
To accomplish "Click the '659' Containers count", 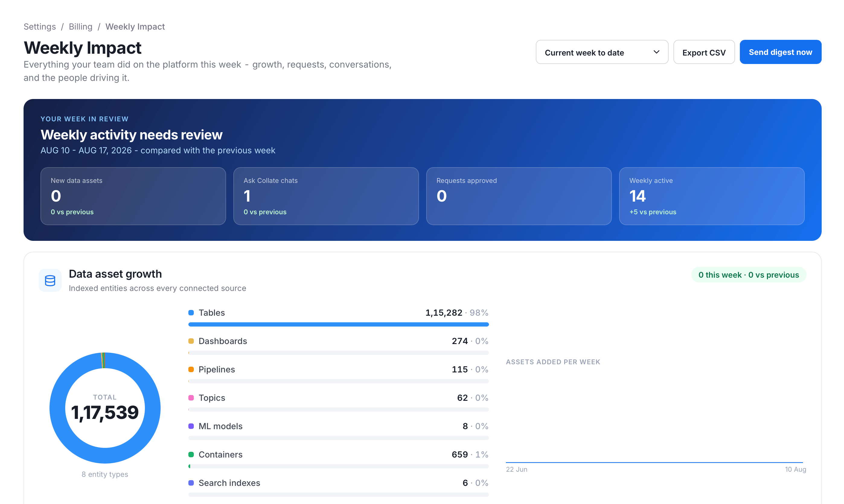I will (x=460, y=455).
